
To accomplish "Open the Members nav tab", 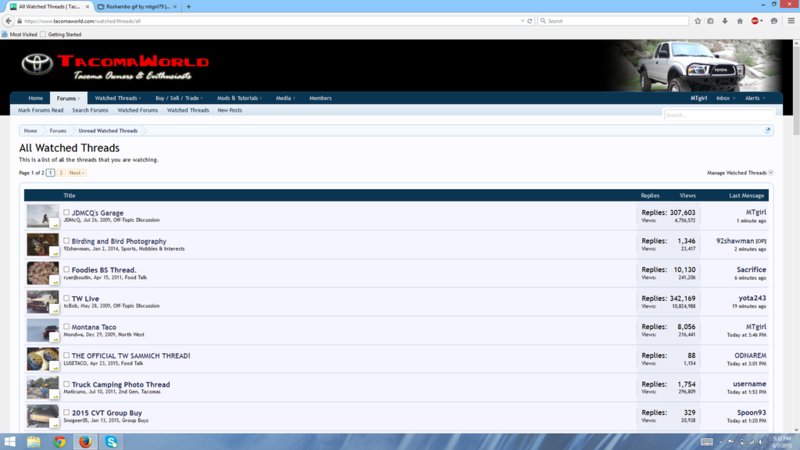I will click(x=320, y=98).
